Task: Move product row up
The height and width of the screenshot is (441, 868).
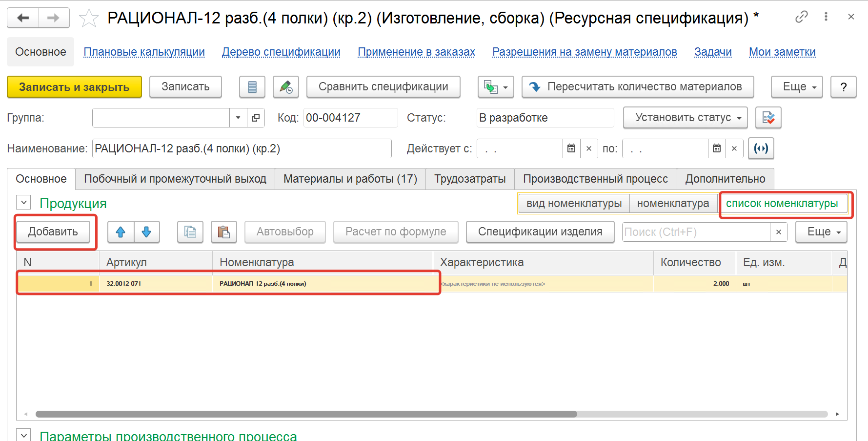Action: [121, 232]
